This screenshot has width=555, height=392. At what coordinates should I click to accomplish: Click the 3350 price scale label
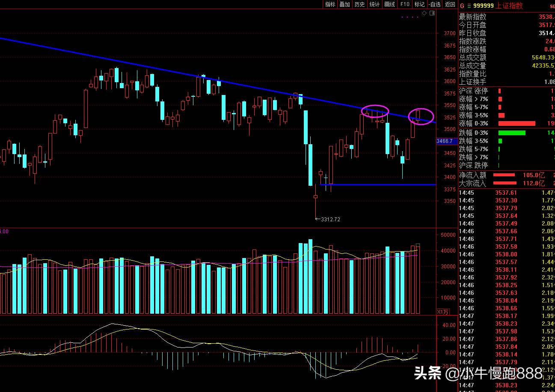(450, 201)
